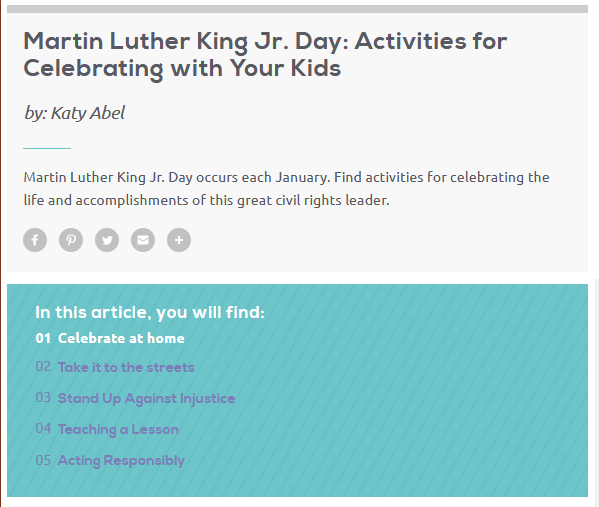Click the gray bar above the article

click(x=297, y=9)
